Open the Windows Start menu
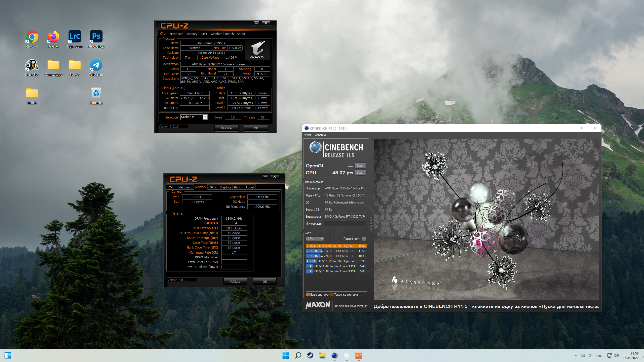This screenshot has height=362, width=644. (x=286, y=355)
